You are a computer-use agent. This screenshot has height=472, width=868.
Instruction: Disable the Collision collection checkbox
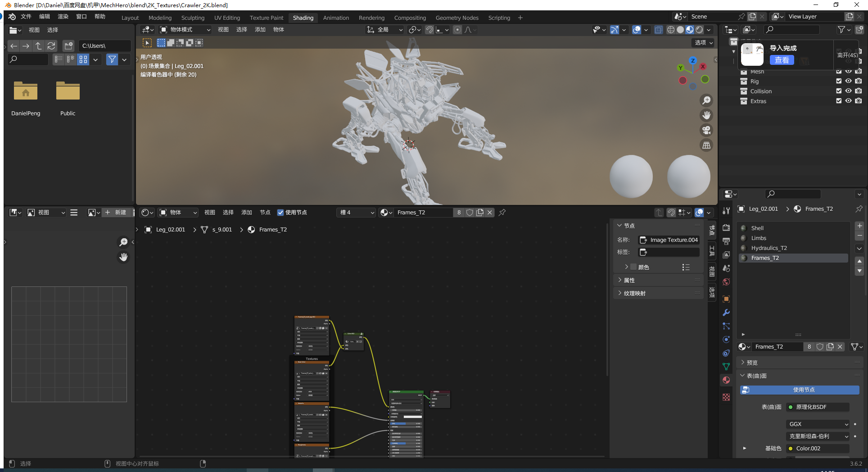pos(838,91)
